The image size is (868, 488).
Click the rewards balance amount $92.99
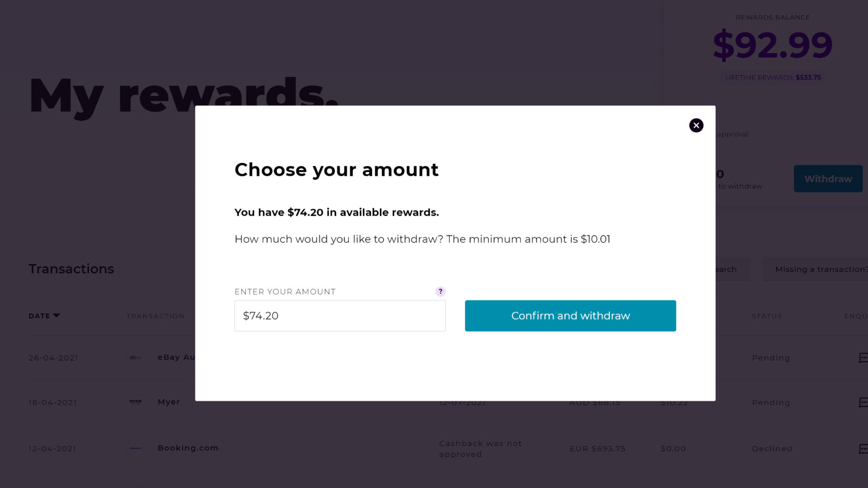[x=773, y=45]
